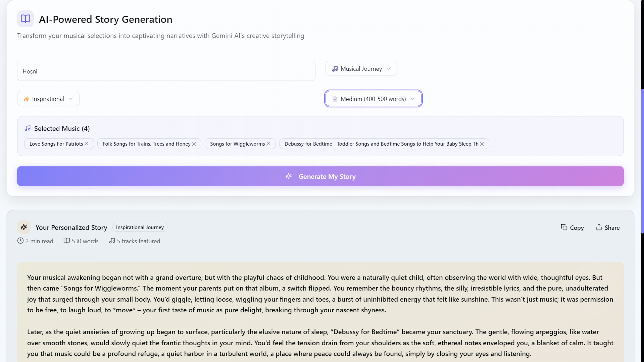The image size is (644, 362).
Task: Click the share icon for the story
Action: (x=599, y=227)
